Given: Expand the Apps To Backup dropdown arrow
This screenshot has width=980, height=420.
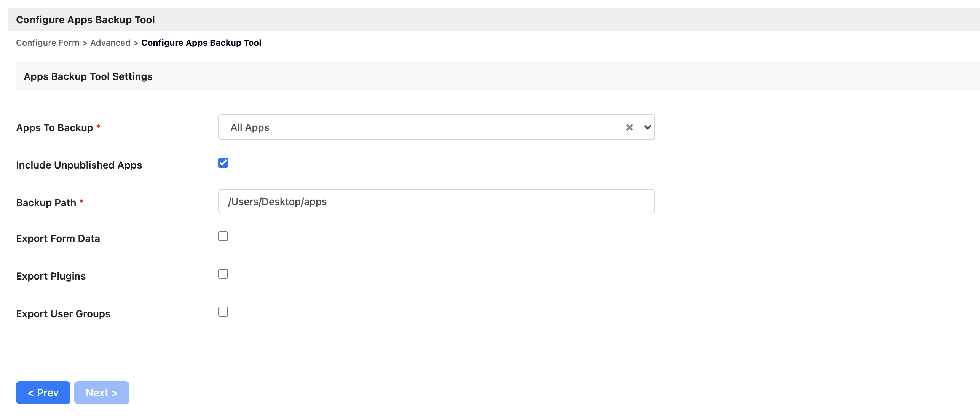Looking at the screenshot, I should coord(647,127).
